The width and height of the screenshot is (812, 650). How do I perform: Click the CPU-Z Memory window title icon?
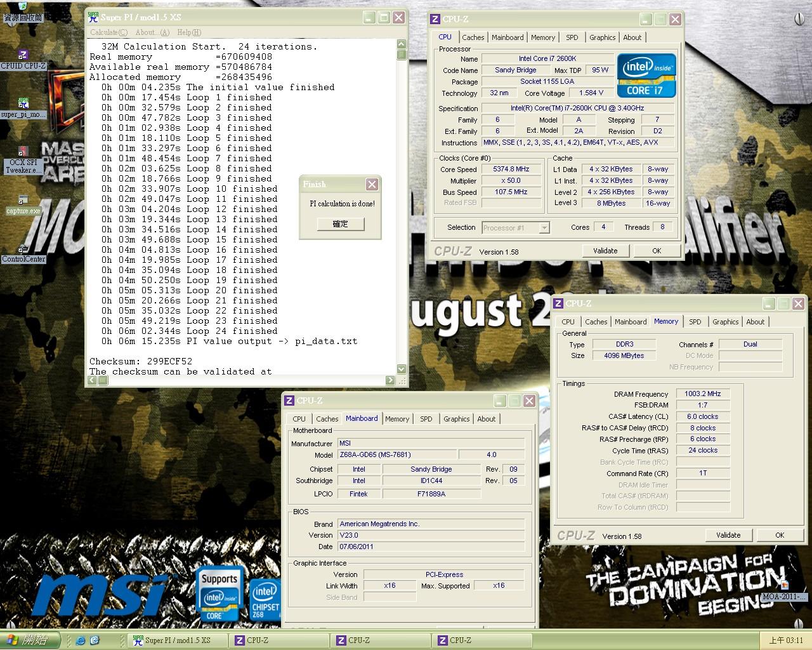point(558,304)
